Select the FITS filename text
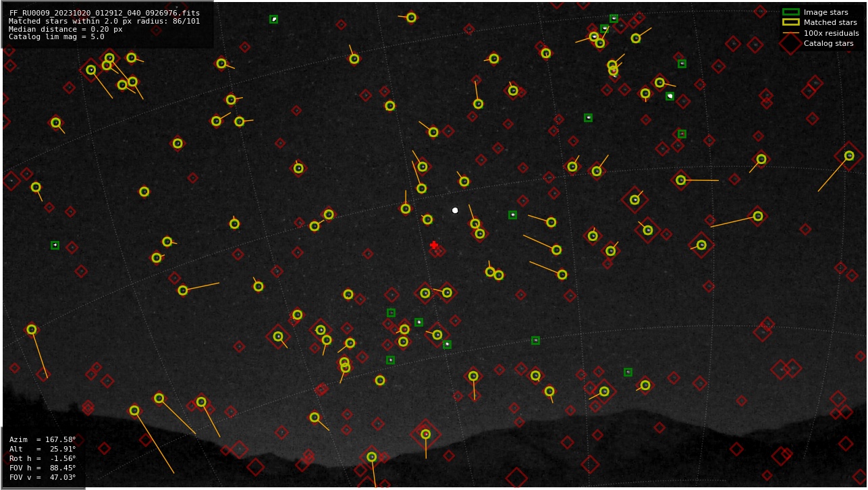The height and width of the screenshot is (490, 868). click(x=105, y=13)
